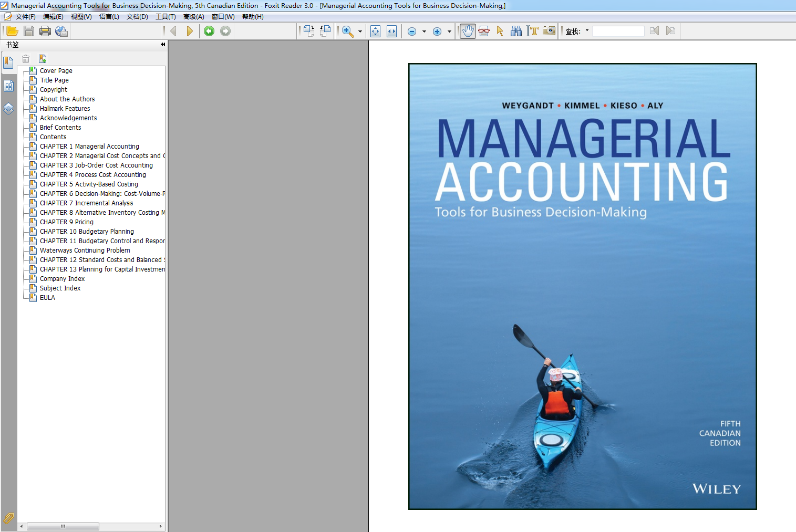Viewport: 796px width, 532px height.
Task: Open the Layers panel icon
Action: pyautogui.click(x=8, y=109)
